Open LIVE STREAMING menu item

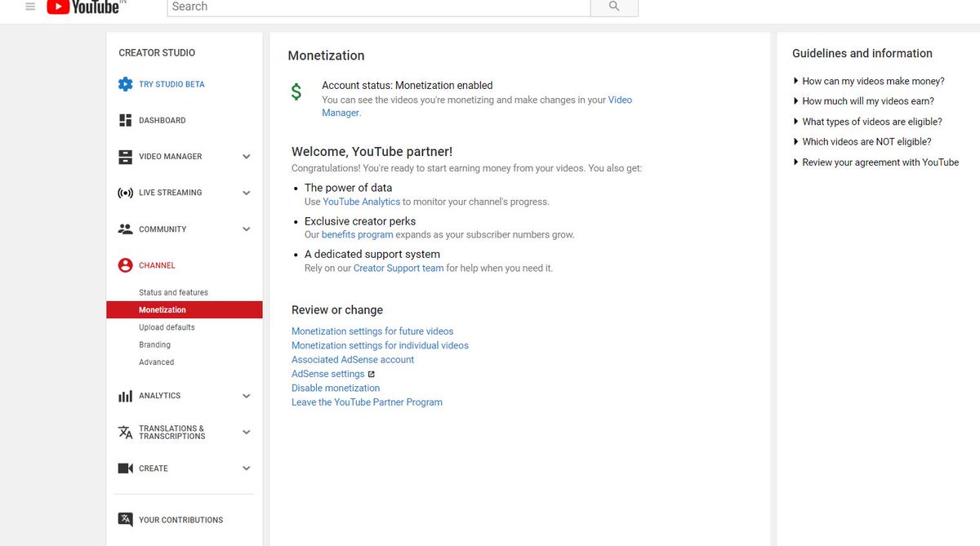pos(170,193)
